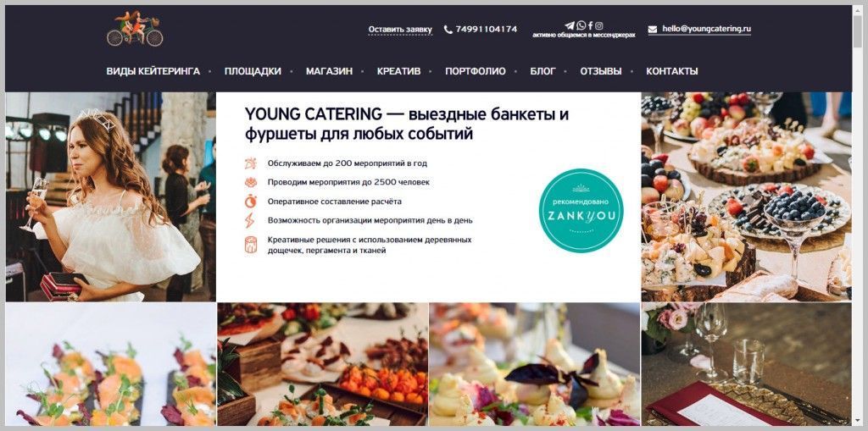This screenshot has width=868, height=431.
Task: Select the ПОРТФОЛИО menu item
Action: [476, 71]
